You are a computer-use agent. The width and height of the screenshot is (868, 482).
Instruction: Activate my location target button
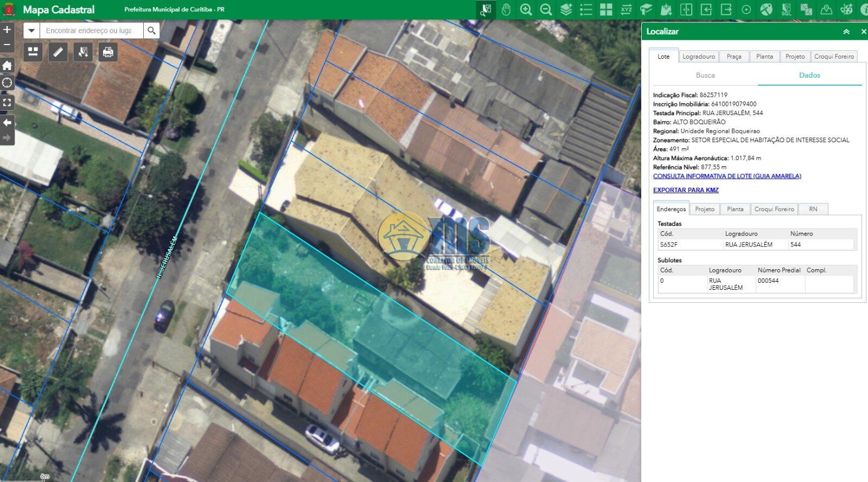click(x=7, y=83)
